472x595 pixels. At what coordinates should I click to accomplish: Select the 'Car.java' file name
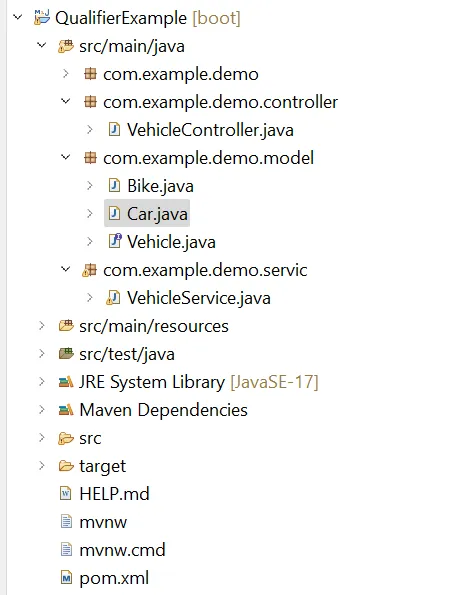click(157, 214)
